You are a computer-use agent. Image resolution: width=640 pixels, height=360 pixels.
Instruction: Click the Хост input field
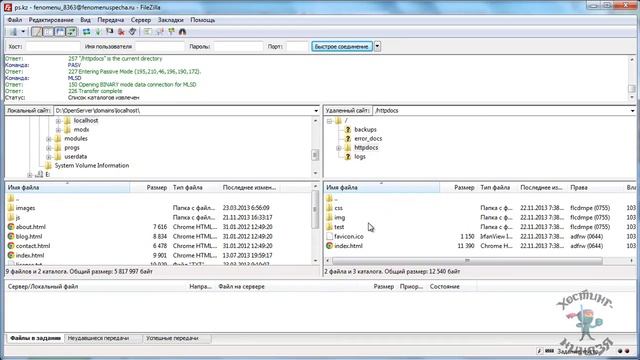(53, 47)
